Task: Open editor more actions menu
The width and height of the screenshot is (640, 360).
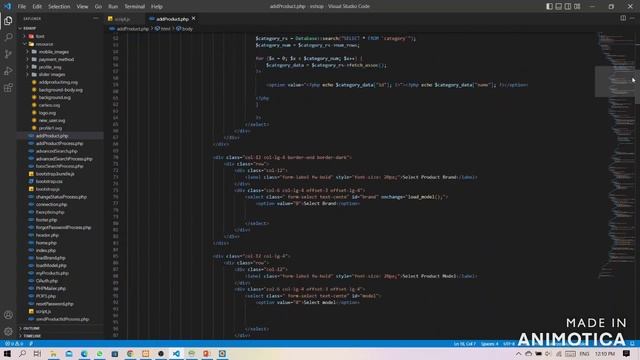Action: pyautogui.click(x=632, y=18)
